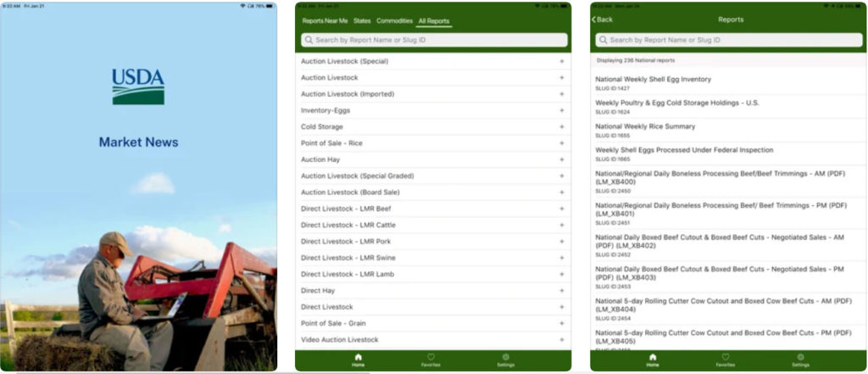Screen dimensions: 868x374
Task: Tap the Home icon below the category list
Action: pyautogui.click(x=358, y=360)
